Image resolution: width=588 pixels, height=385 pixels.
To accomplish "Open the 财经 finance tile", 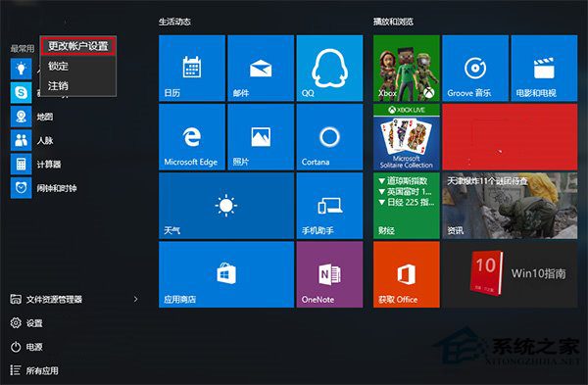I will [407, 206].
